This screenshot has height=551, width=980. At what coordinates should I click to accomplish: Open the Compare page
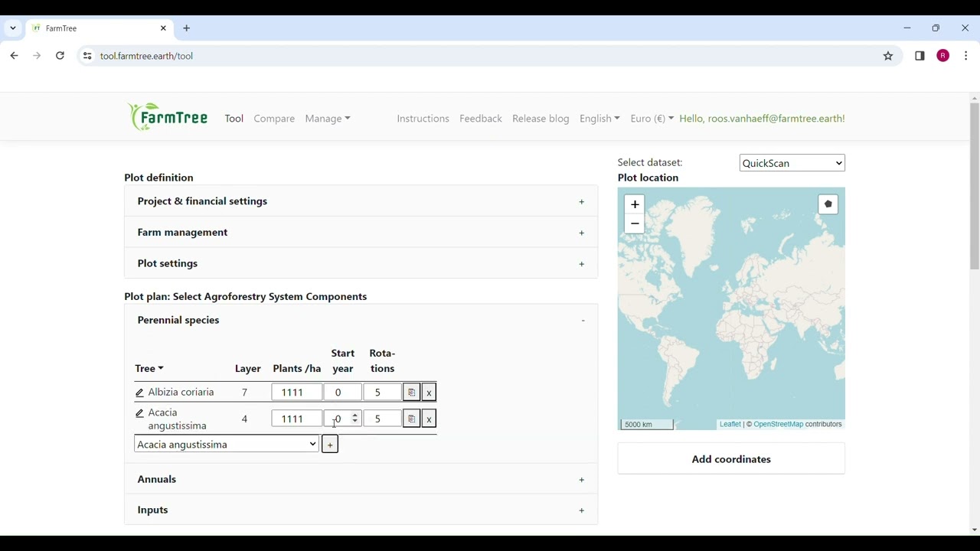(274, 119)
